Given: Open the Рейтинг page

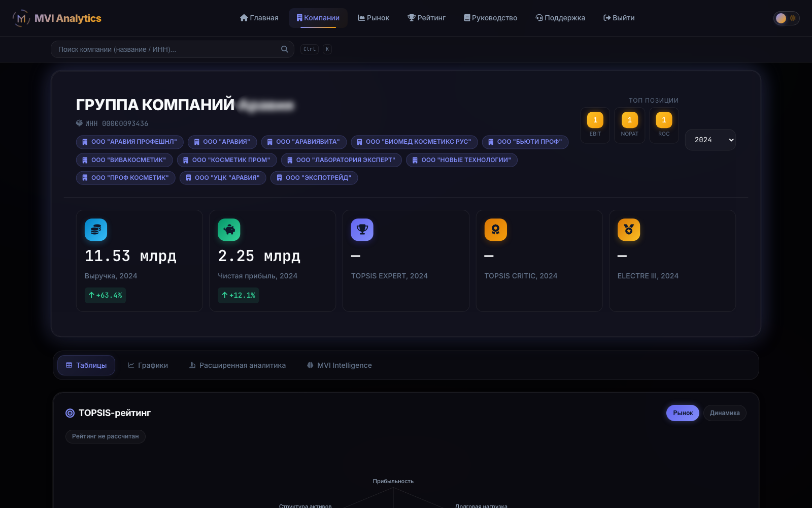Looking at the screenshot, I should pos(427,18).
